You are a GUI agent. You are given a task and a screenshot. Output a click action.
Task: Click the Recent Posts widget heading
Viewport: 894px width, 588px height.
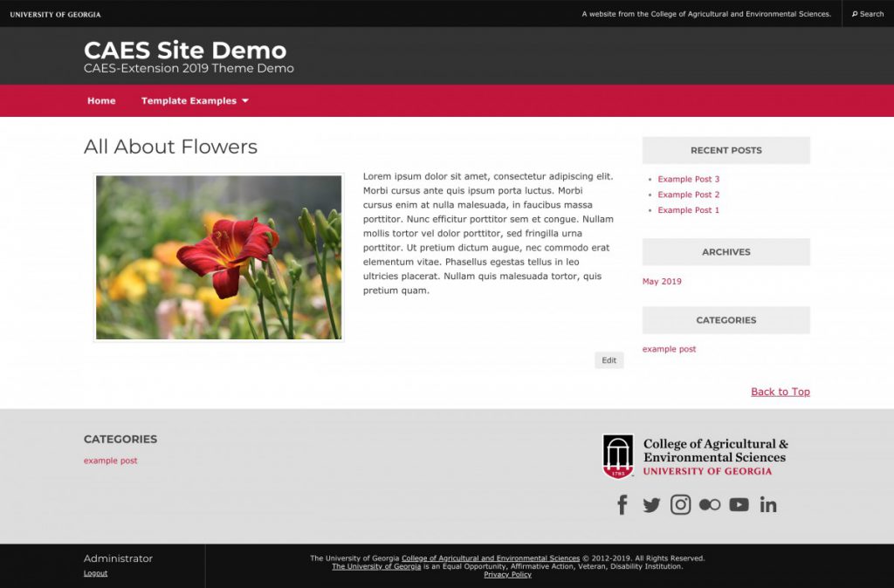726,150
